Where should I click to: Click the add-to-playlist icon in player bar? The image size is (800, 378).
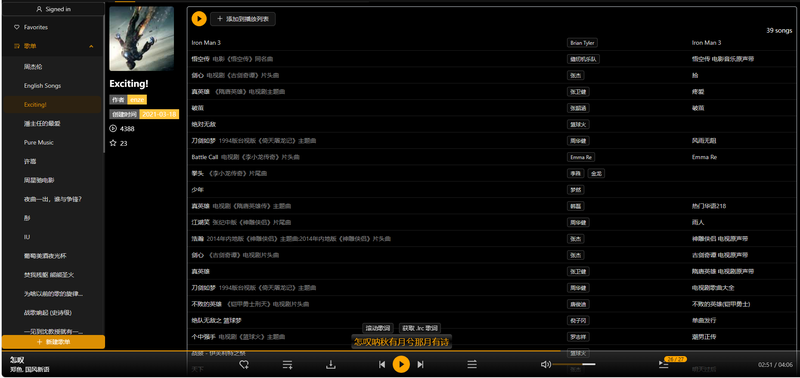coord(288,364)
